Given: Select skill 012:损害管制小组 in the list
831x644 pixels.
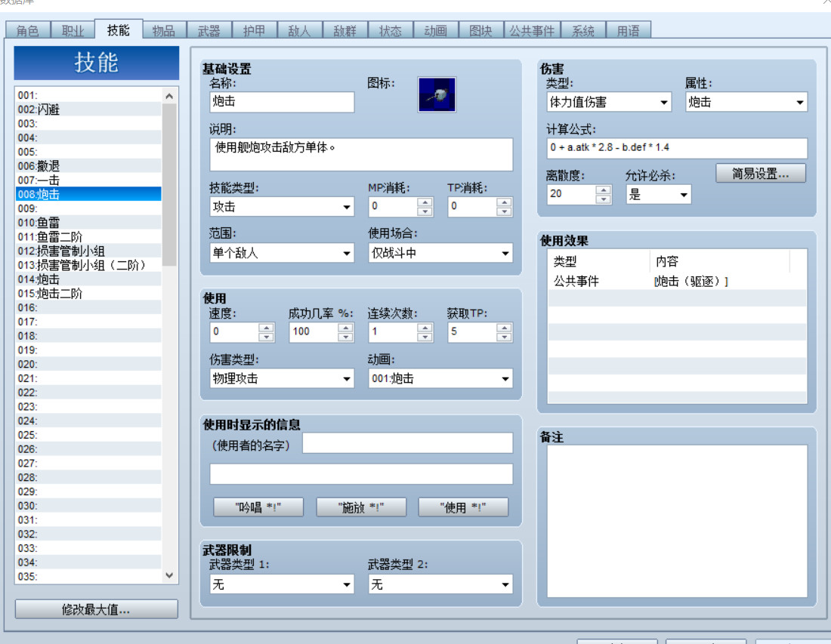Looking at the screenshot, I should (x=89, y=251).
